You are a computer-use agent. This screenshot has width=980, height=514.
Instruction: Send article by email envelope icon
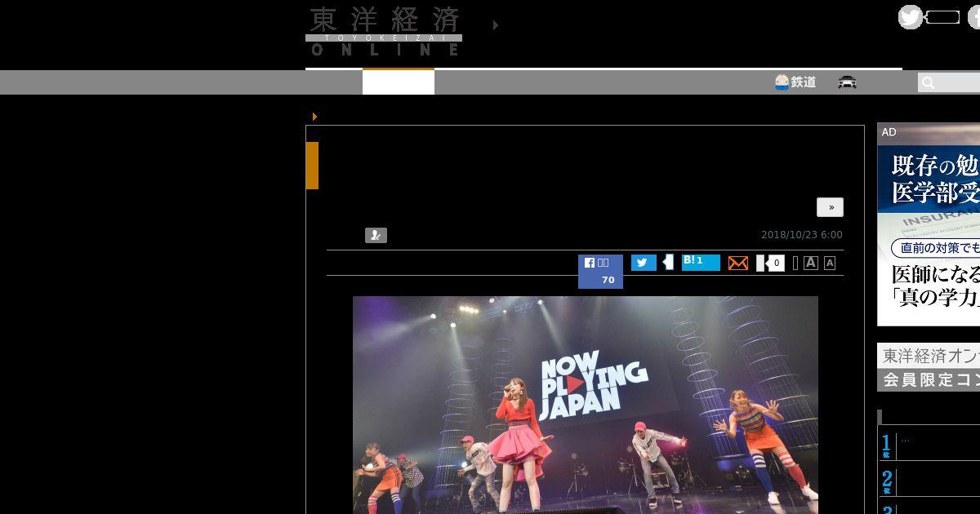pyautogui.click(x=737, y=263)
